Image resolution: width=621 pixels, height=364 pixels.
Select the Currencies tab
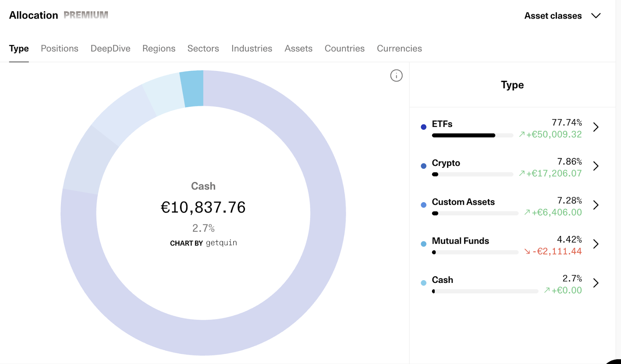click(399, 49)
